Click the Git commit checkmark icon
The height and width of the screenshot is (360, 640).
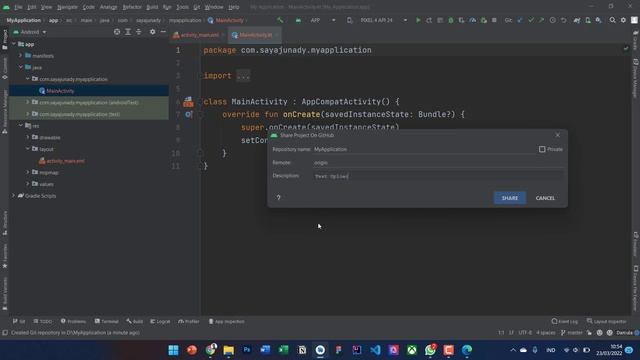[531, 20]
